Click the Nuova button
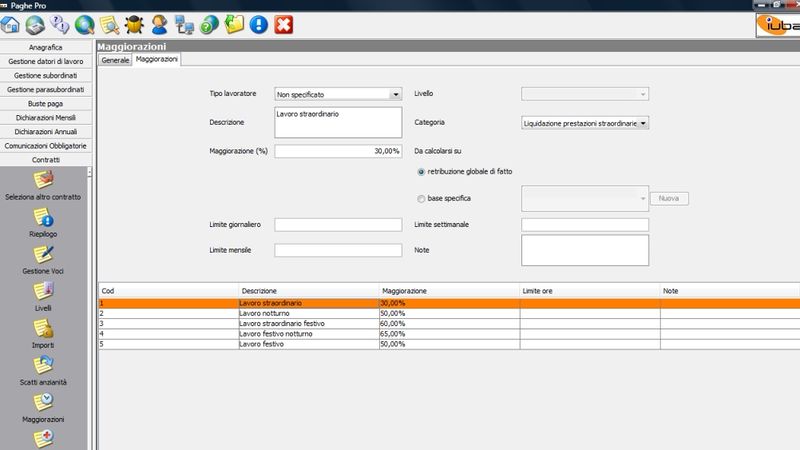 pos(669,199)
